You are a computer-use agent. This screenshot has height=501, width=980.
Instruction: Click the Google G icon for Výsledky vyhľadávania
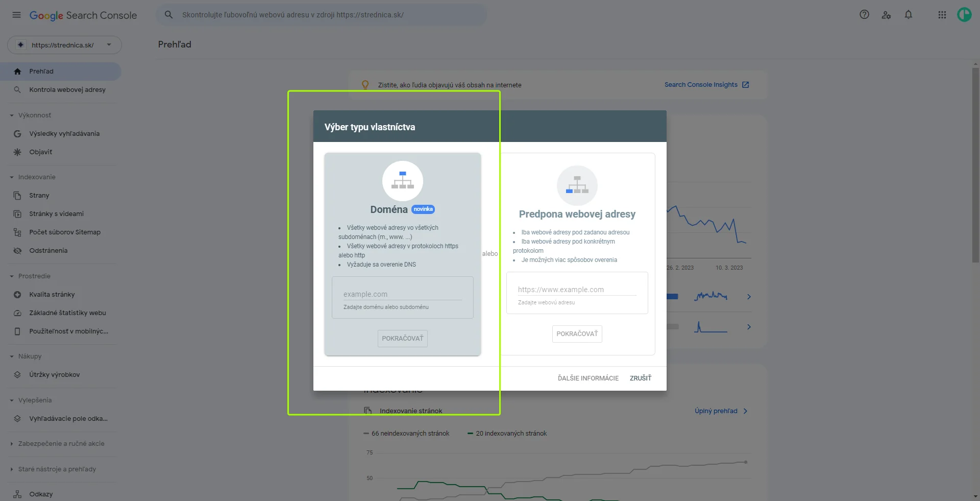17,134
